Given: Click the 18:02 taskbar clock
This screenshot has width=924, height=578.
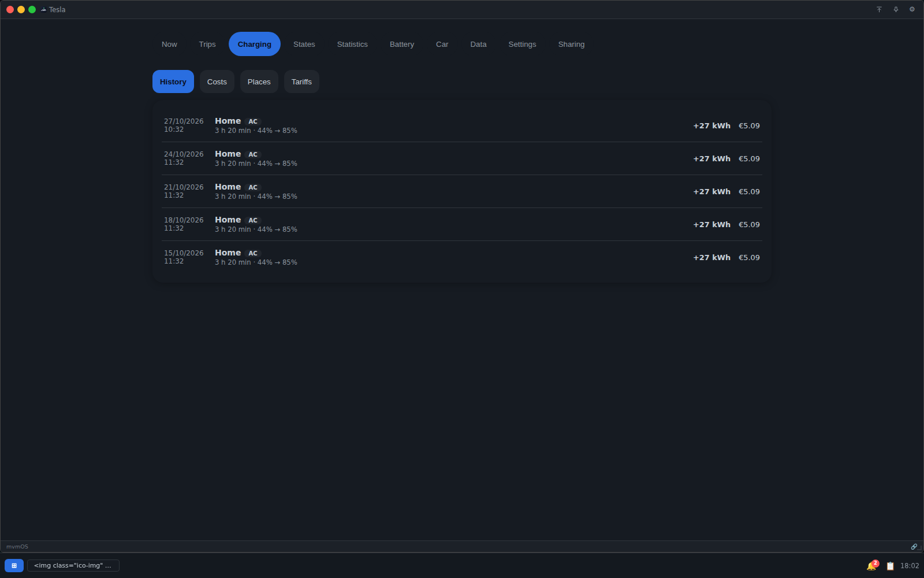Looking at the screenshot, I should 910,566.
